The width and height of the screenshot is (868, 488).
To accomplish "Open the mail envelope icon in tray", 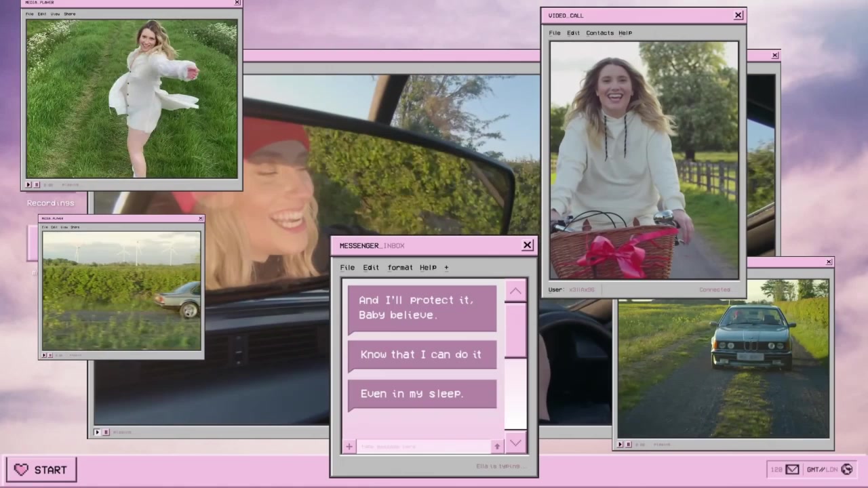I will coord(792,469).
